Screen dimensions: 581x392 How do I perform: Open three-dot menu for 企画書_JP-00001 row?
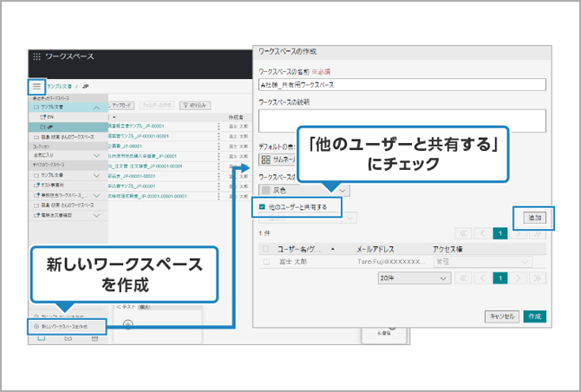point(219,146)
